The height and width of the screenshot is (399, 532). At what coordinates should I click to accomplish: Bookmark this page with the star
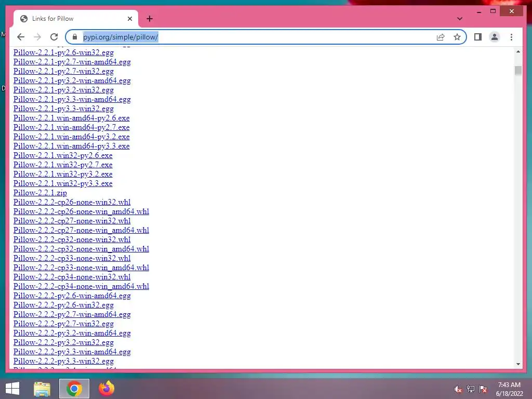(x=457, y=37)
